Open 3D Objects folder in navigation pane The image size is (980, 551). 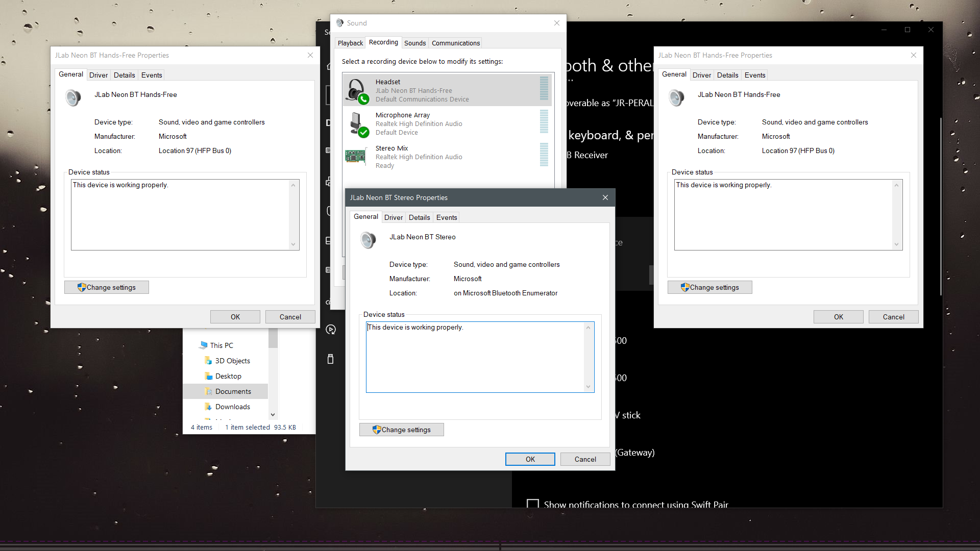tap(232, 361)
